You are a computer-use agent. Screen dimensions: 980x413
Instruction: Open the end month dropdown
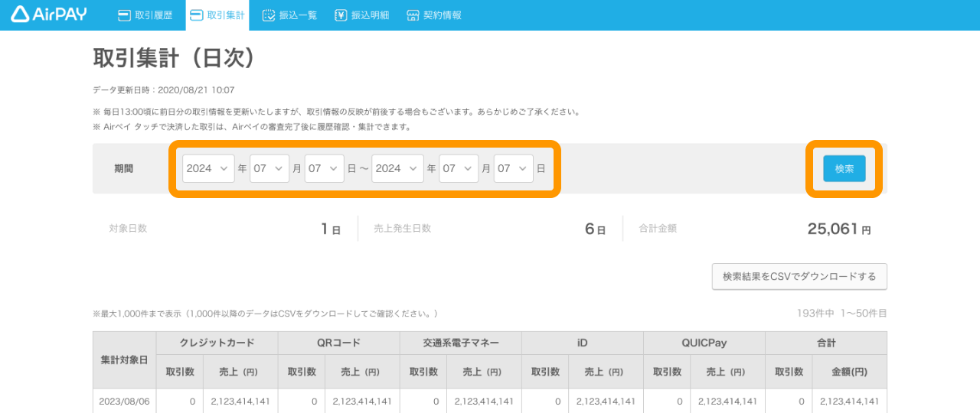pyautogui.click(x=459, y=168)
